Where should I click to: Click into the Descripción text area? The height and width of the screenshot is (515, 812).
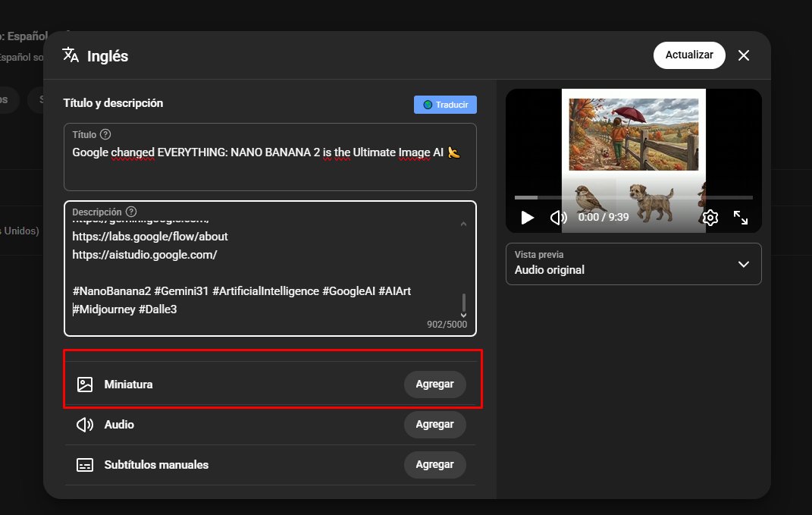coord(270,268)
